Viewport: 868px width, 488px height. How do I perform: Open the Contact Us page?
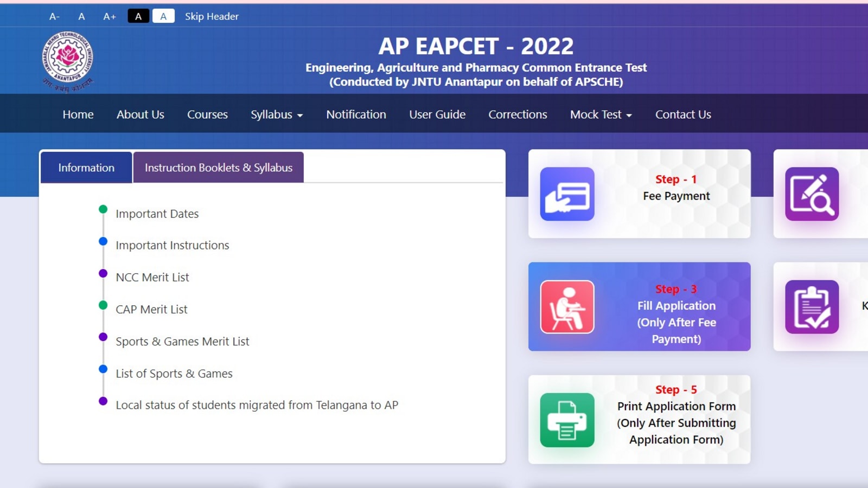coord(683,114)
